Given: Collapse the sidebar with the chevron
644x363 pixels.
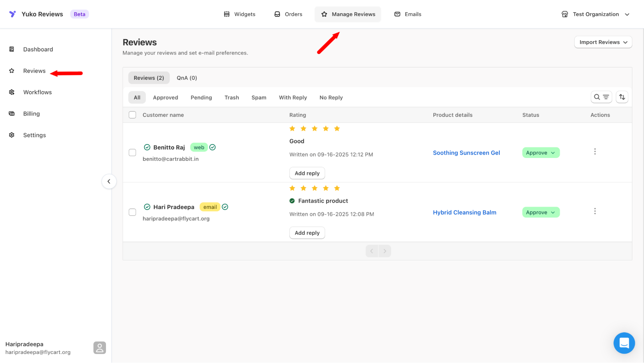Looking at the screenshot, I should click(x=109, y=181).
